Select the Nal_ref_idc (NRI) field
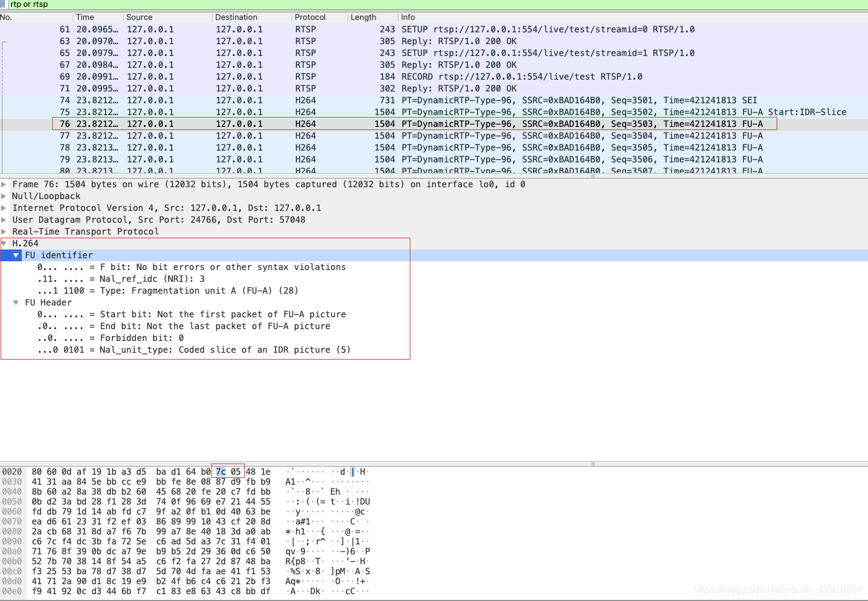The height and width of the screenshot is (601, 868). pos(121,279)
